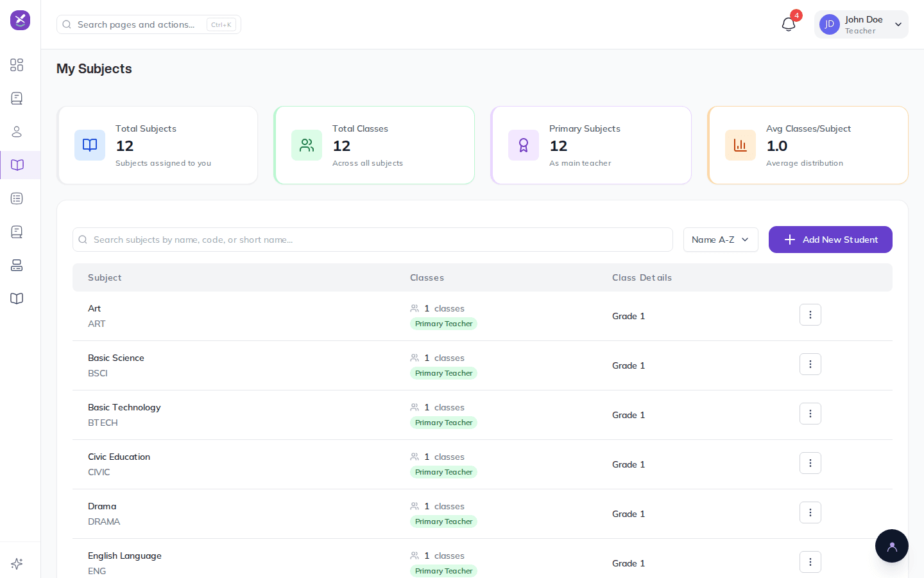Click the plus icon in Add New Student
The height and width of the screenshot is (578, 924).
tap(790, 240)
